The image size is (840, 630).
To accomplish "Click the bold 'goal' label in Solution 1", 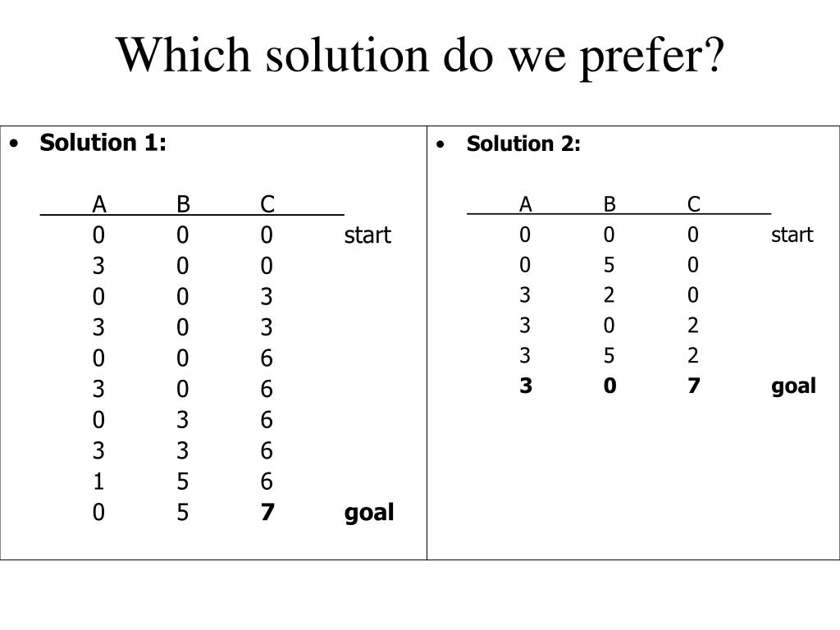I will click(369, 513).
